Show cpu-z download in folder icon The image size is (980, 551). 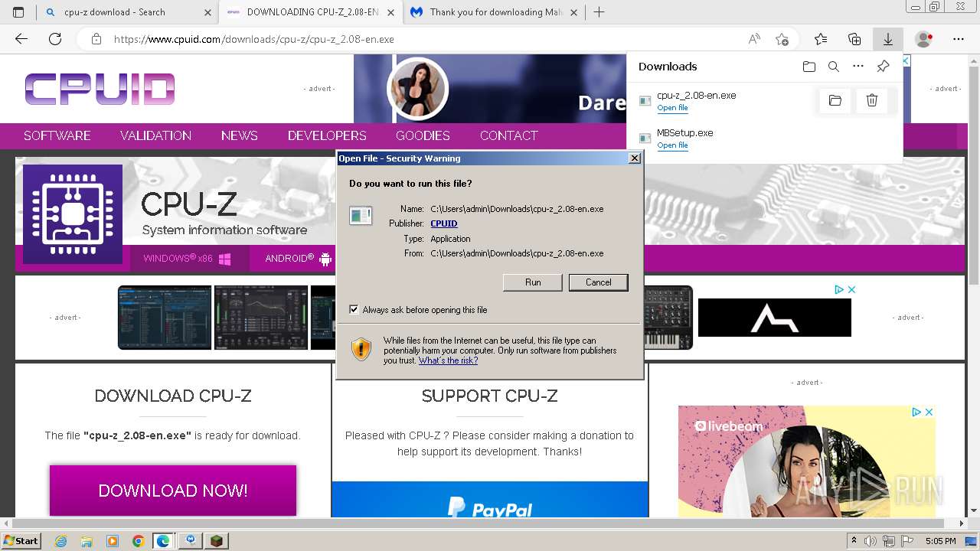835,100
